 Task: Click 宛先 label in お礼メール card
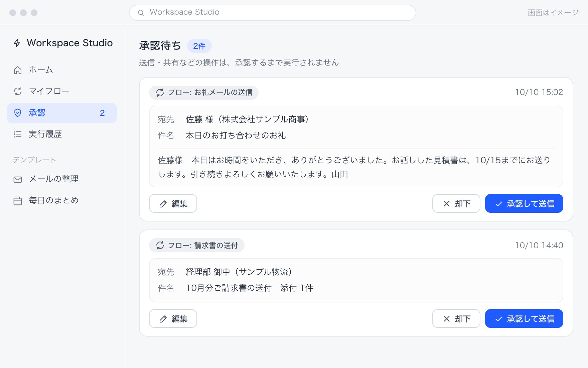pos(166,119)
